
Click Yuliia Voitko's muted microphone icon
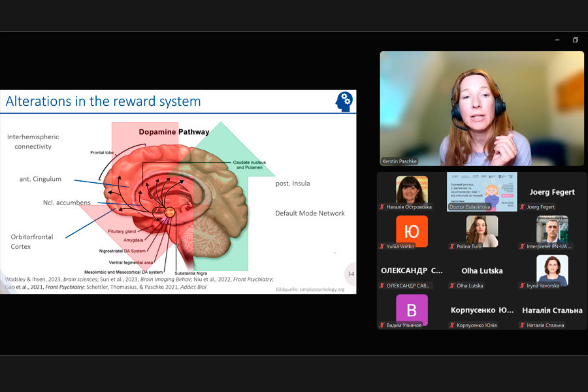click(x=382, y=246)
